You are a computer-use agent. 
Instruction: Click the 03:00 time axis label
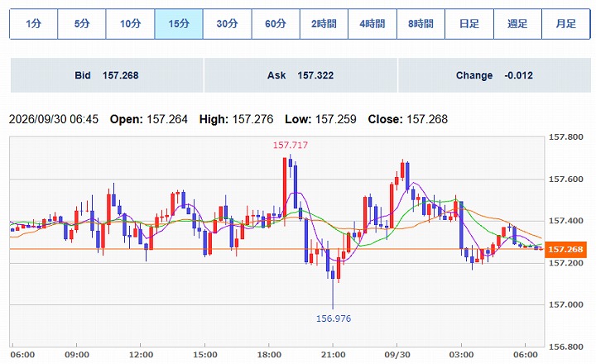point(461,355)
